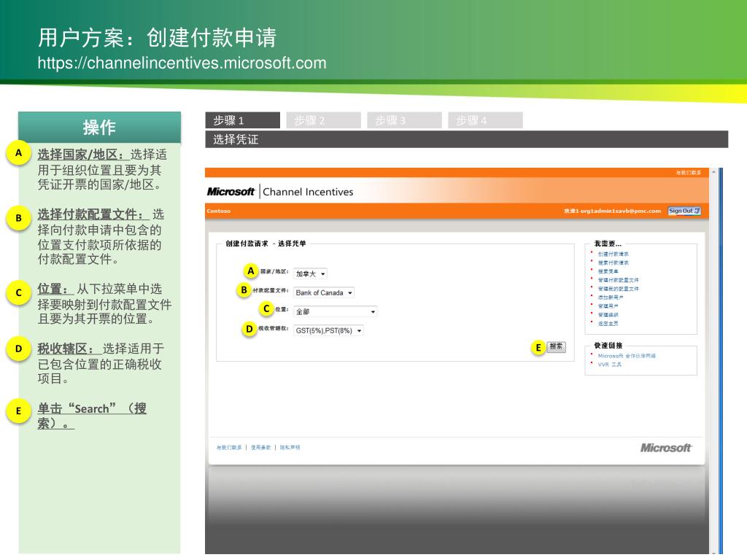
Task: Click the 与我们联系 link in the orange header
Action: click(689, 172)
